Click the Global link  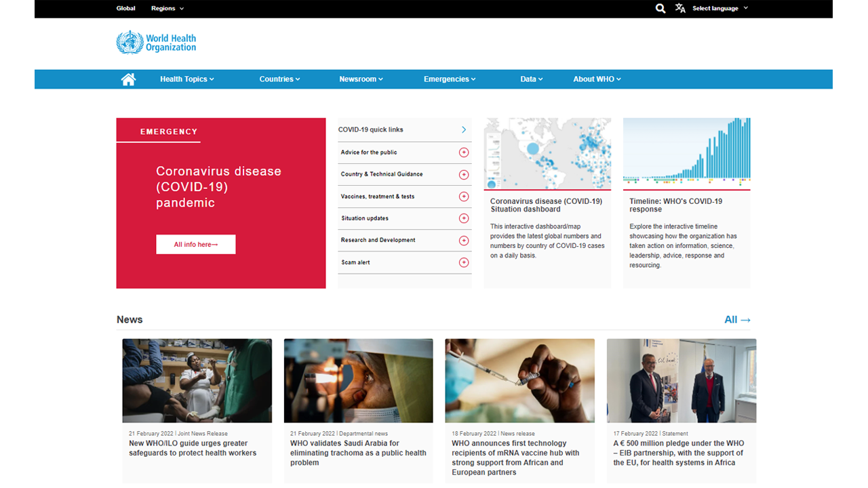125,8
